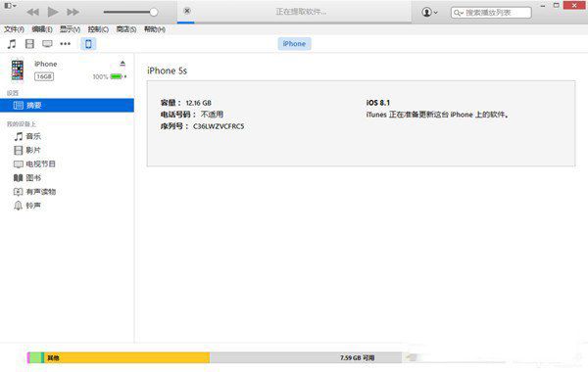Minimize the iTunes window
Image resolution: width=588 pixels, height=372 pixels.
pos(543,6)
